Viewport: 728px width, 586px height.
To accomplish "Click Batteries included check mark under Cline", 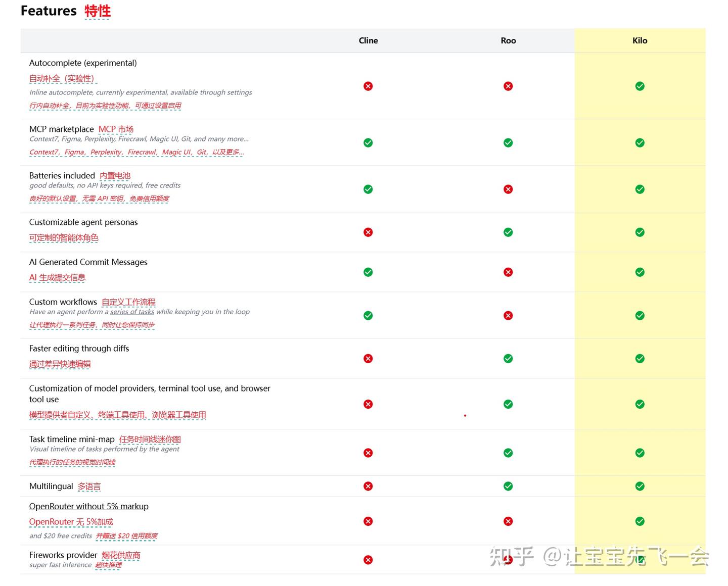I will coord(368,189).
